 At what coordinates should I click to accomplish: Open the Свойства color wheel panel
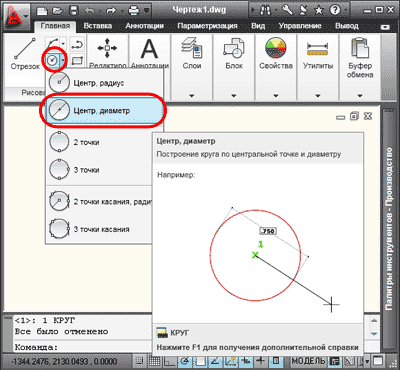276,54
